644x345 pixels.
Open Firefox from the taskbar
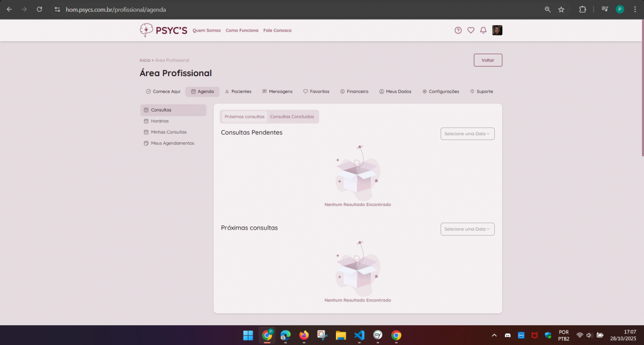pos(304,335)
